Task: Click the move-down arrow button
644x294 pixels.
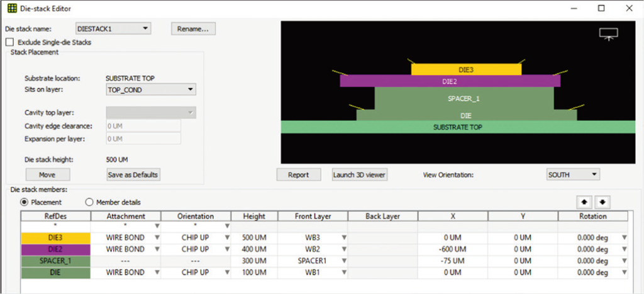Action: tap(602, 202)
